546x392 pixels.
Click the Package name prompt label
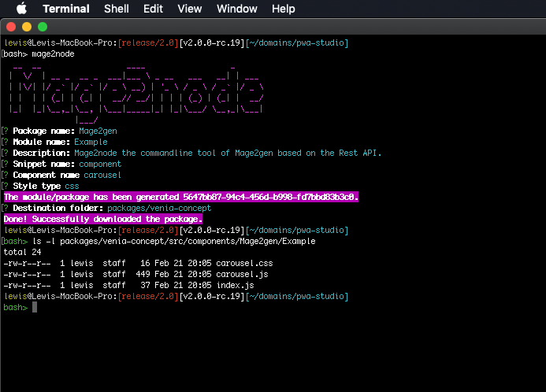point(43,131)
